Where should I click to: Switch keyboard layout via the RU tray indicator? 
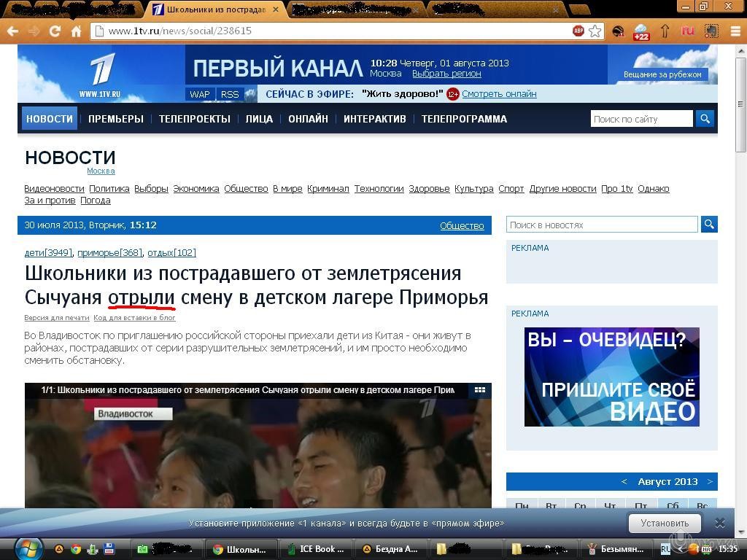pos(665,549)
